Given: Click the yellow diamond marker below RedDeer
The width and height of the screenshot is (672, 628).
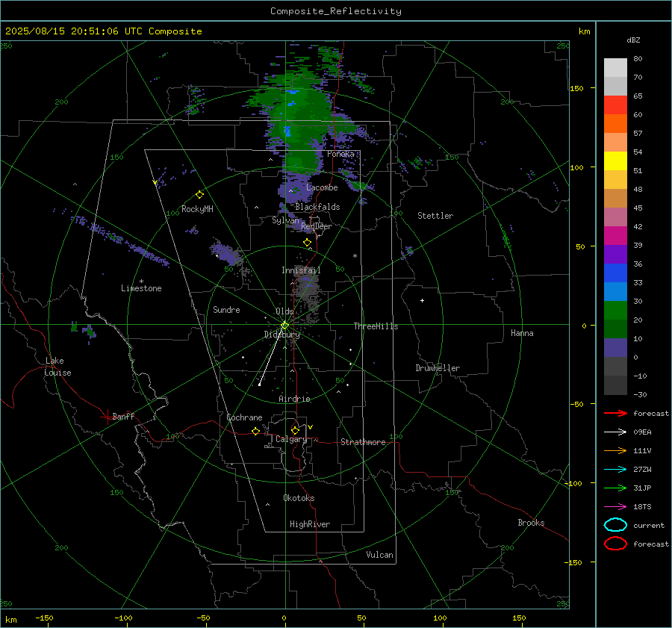Looking at the screenshot, I should click(x=307, y=243).
